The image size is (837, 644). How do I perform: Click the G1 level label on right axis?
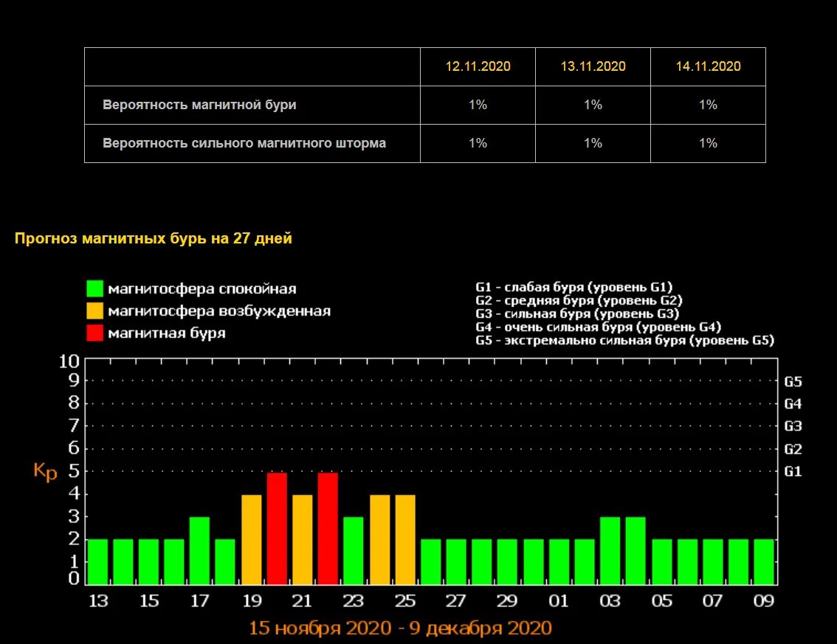pos(793,471)
